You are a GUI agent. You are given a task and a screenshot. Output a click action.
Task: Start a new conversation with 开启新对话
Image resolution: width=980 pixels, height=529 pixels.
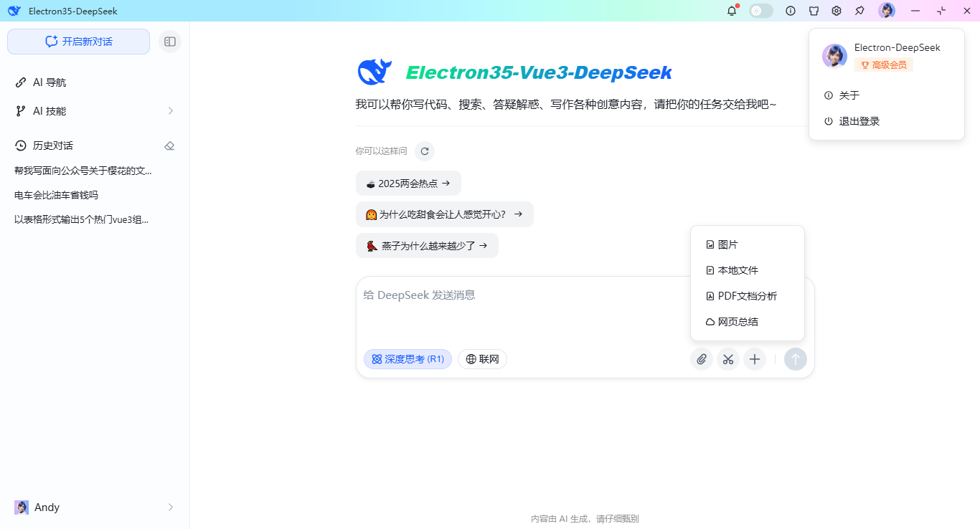coord(78,42)
